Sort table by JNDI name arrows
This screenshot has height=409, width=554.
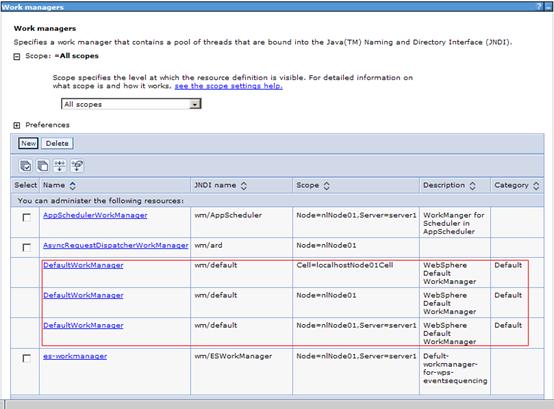pos(243,185)
